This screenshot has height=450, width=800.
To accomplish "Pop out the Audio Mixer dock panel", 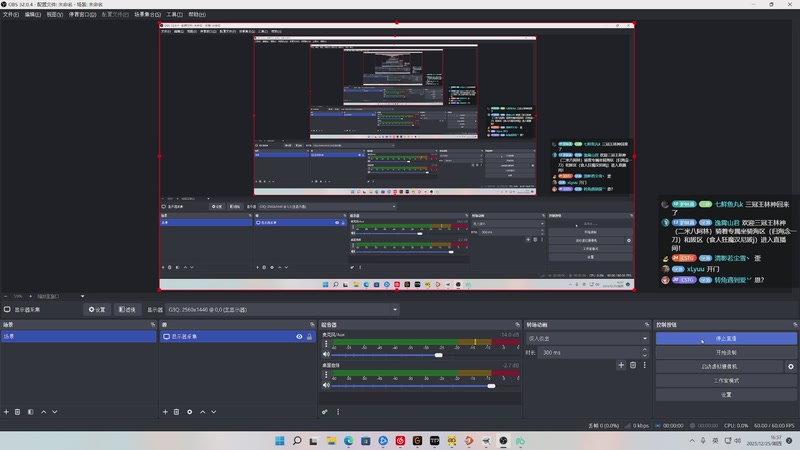I will [x=517, y=324].
